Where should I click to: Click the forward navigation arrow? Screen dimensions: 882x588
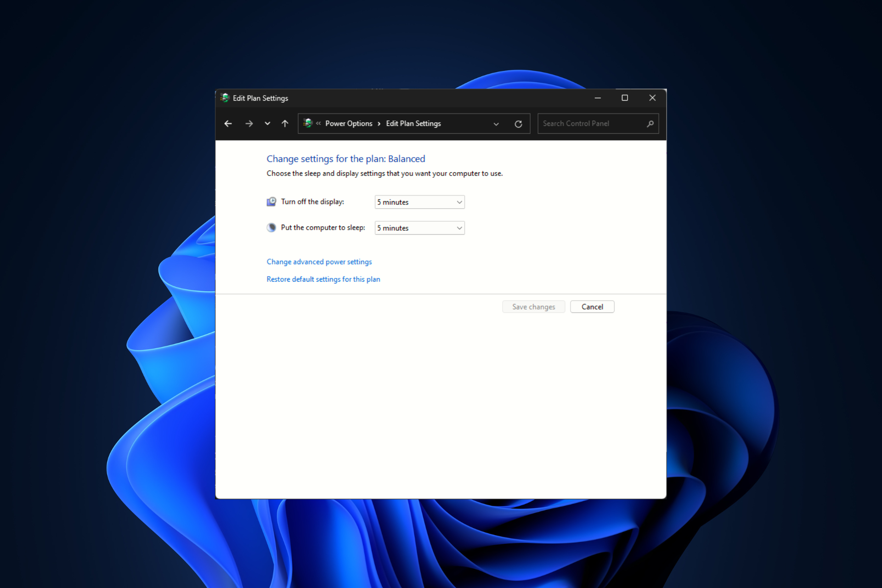coord(249,124)
